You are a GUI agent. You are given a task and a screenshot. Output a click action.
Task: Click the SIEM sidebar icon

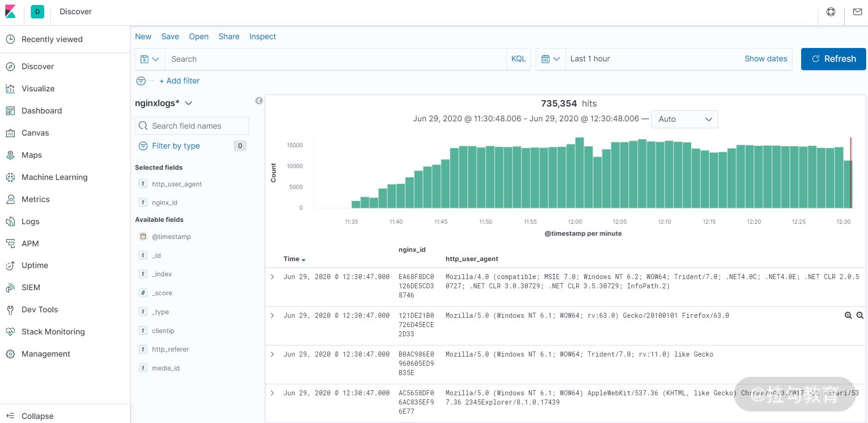point(11,287)
